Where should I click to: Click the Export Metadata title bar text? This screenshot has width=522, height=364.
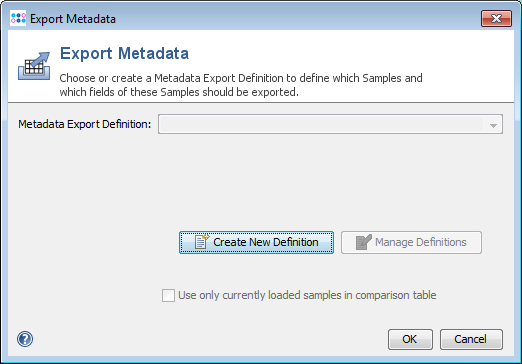pos(73,19)
